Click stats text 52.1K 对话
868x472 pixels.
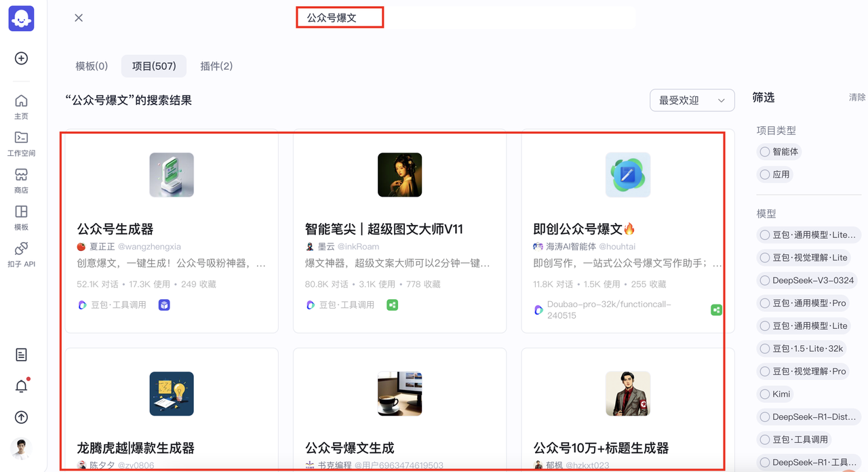tap(98, 285)
